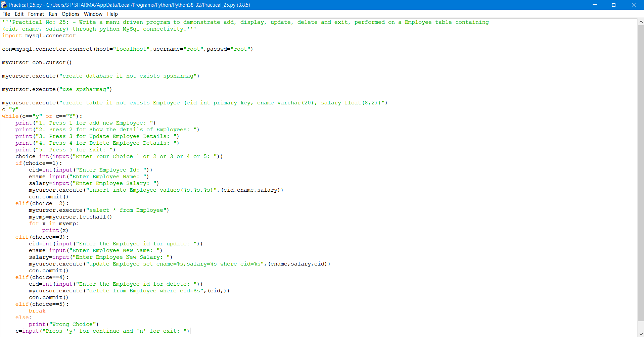
Task: Click the scrollbar down arrow
Action: click(x=641, y=334)
